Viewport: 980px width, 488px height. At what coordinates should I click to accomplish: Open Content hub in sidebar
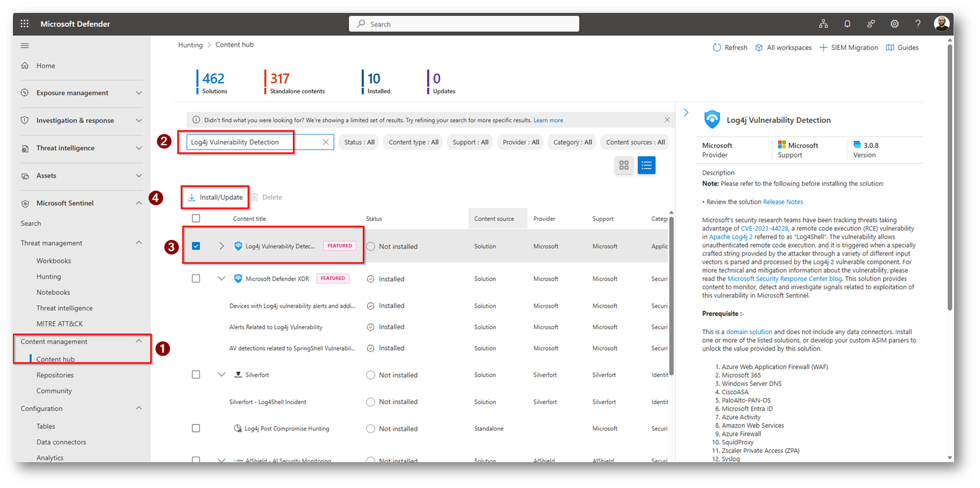click(55, 359)
